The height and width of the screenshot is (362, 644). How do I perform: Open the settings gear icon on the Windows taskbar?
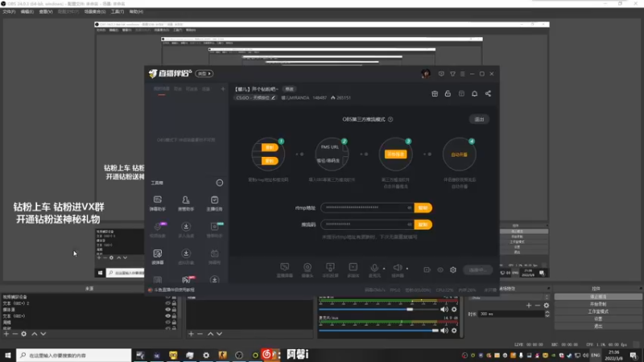(x=206, y=355)
